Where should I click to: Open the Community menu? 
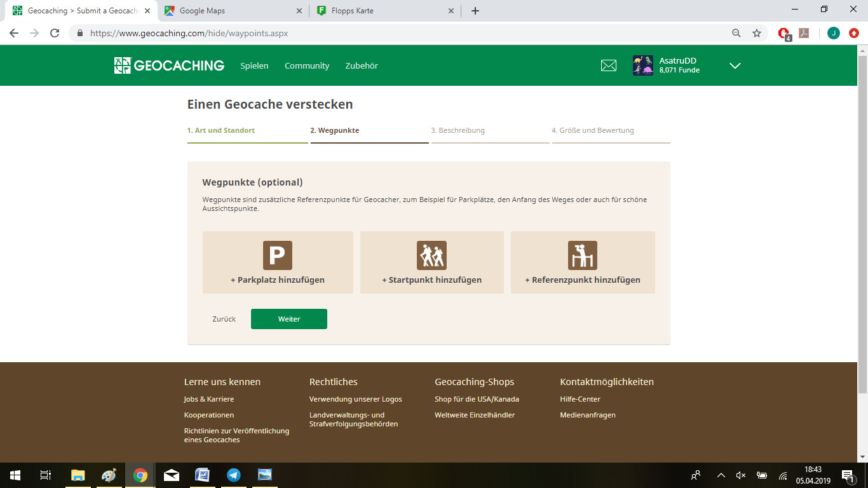tap(307, 65)
